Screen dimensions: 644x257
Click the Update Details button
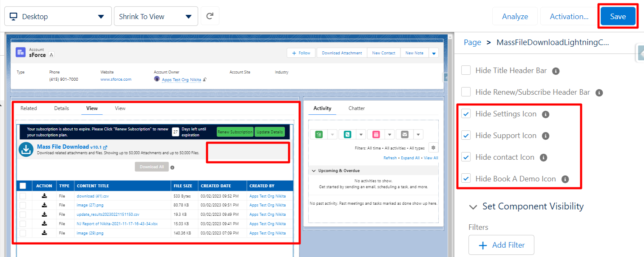click(270, 132)
